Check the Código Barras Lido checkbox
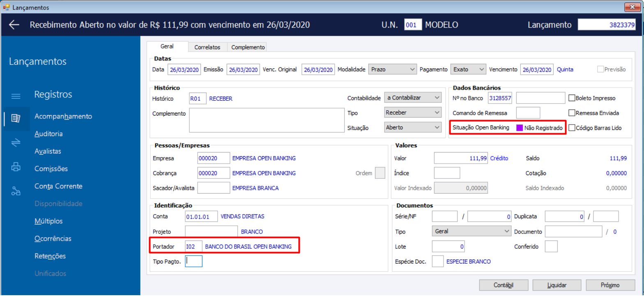This screenshot has height=296, width=644. coord(571,128)
